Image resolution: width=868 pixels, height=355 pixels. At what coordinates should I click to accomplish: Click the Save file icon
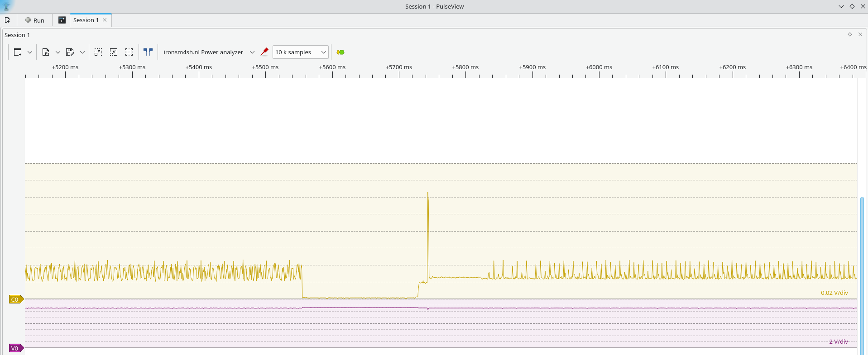70,52
